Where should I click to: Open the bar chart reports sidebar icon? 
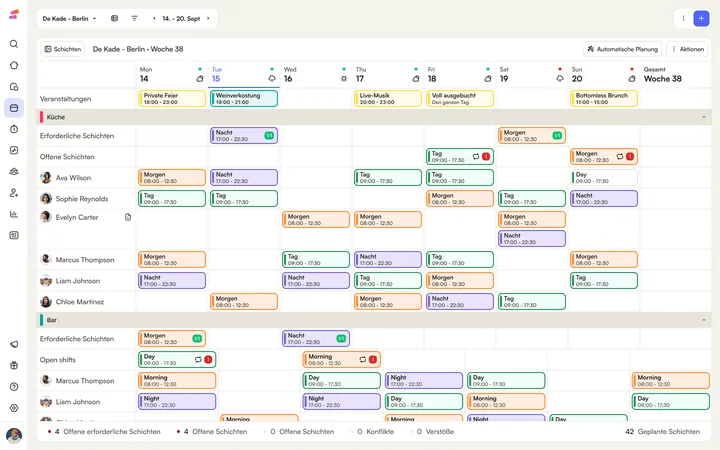pos(14,214)
